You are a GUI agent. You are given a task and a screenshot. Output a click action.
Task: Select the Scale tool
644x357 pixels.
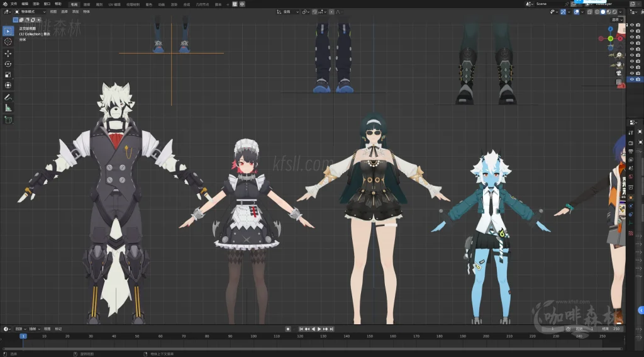click(x=8, y=74)
